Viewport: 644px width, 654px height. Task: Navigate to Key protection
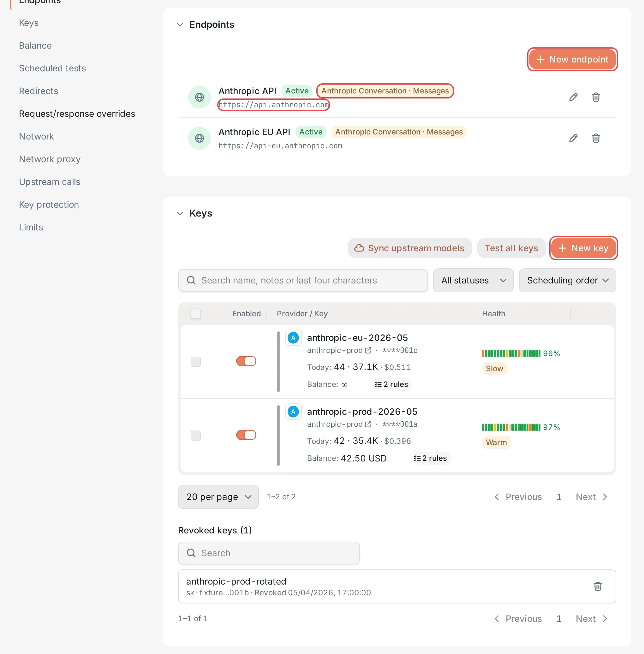[49, 204]
